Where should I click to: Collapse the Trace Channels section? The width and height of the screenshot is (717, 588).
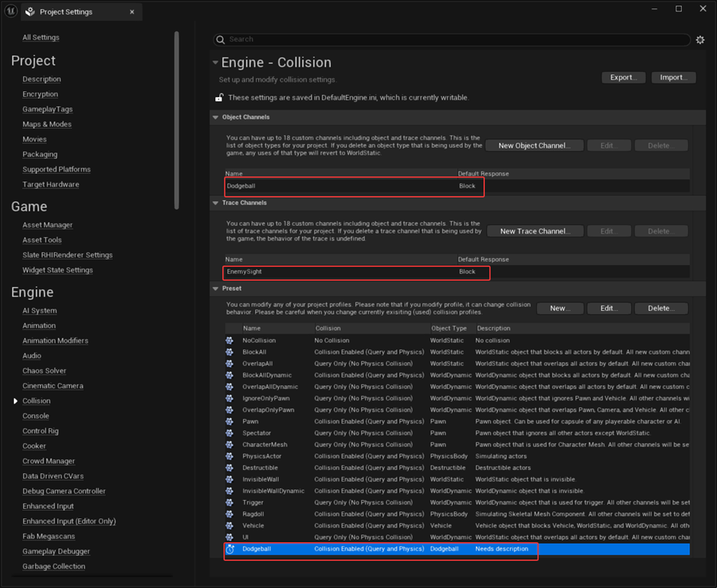pyautogui.click(x=215, y=203)
